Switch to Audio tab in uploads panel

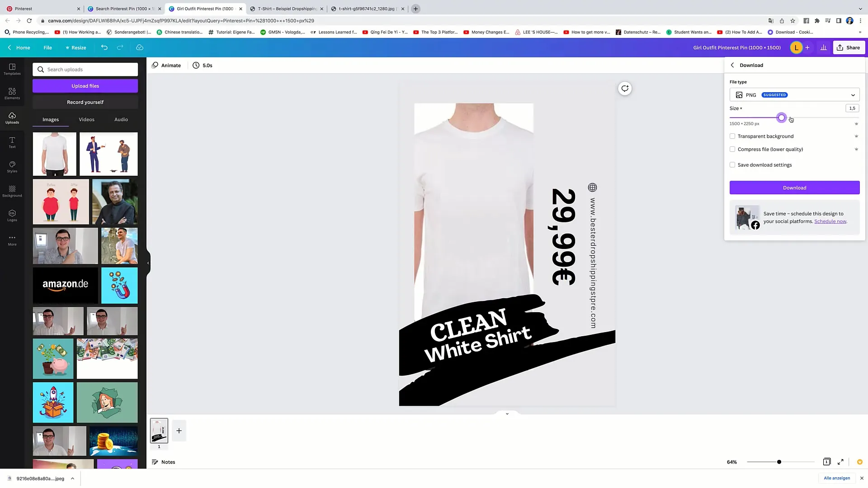coord(121,119)
